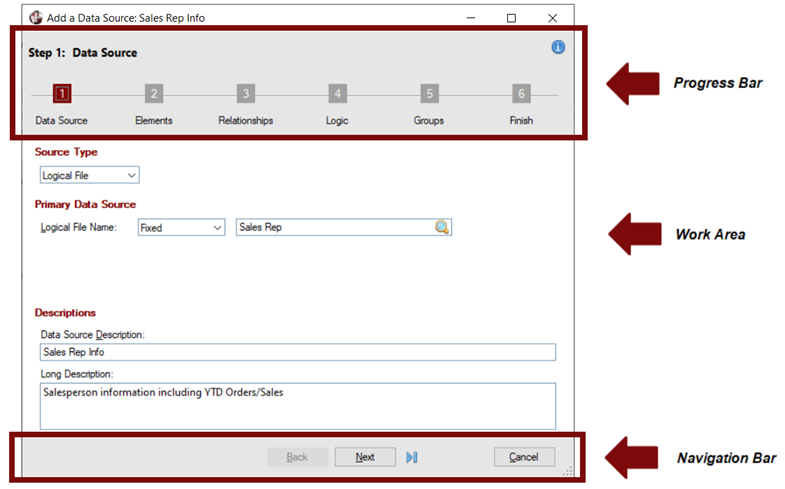
Task: Click into Data Source Description field
Action: tap(297, 352)
